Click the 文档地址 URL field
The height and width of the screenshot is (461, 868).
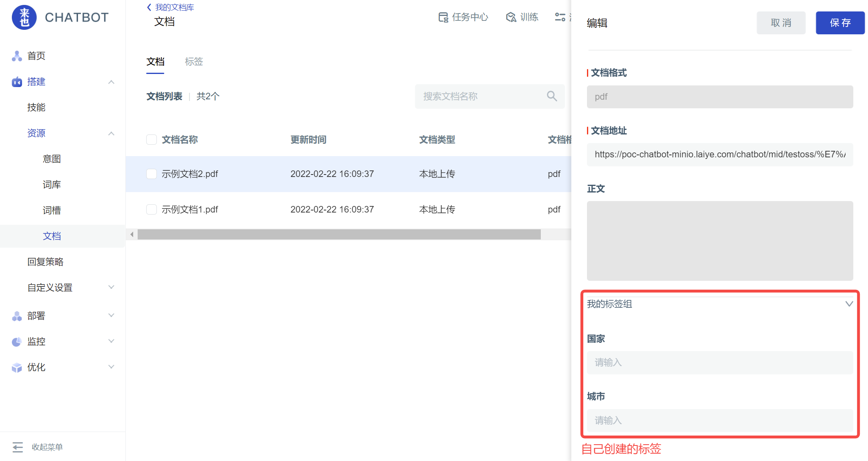(x=720, y=154)
